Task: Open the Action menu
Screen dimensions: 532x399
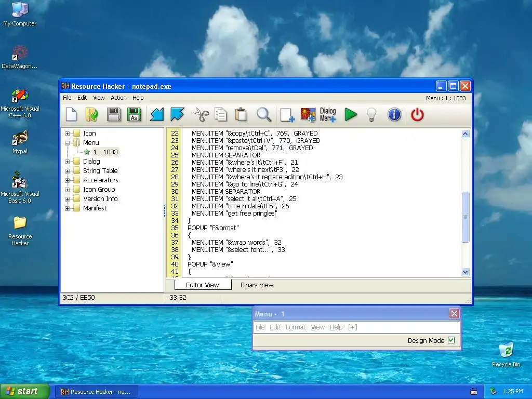Action: (x=119, y=98)
